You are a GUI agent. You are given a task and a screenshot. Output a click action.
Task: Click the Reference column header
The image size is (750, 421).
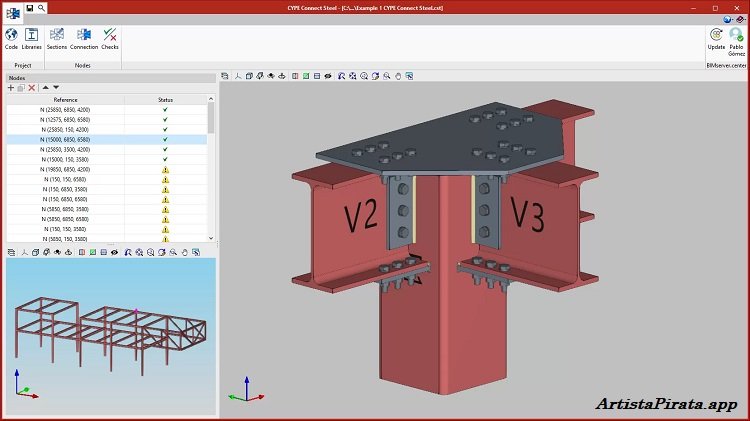click(x=65, y=100)
